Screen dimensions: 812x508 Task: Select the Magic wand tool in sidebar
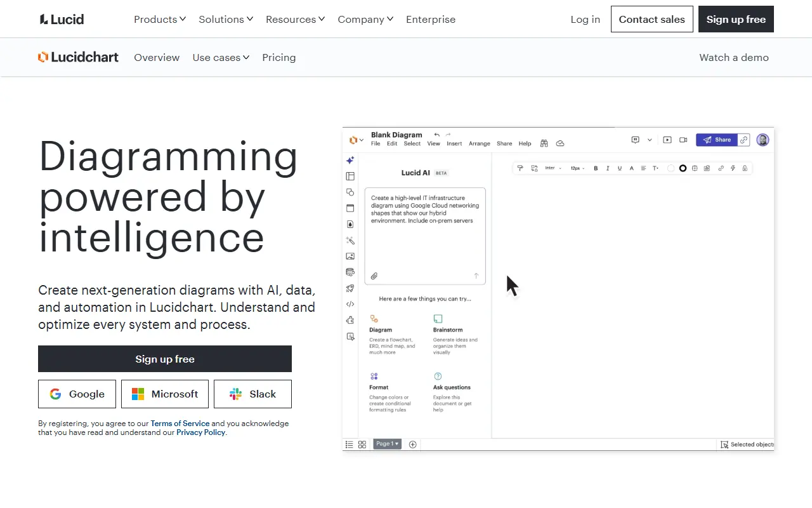point(350,240)
